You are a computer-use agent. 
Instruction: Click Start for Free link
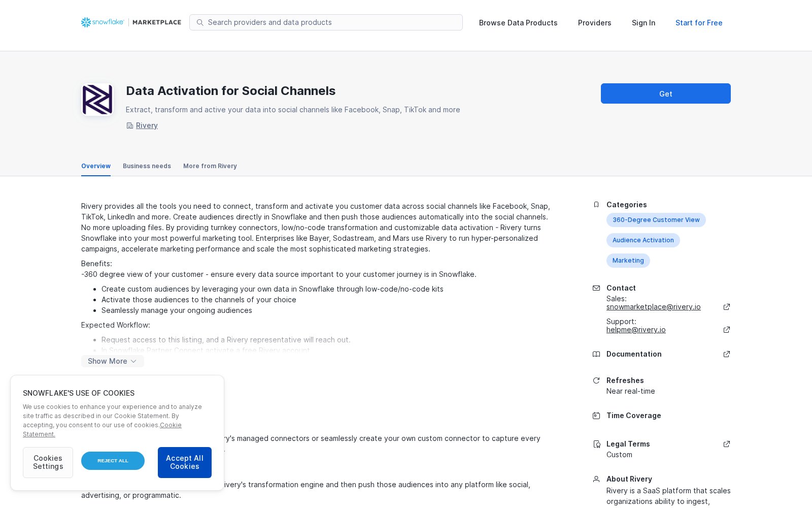click(699, 23)
